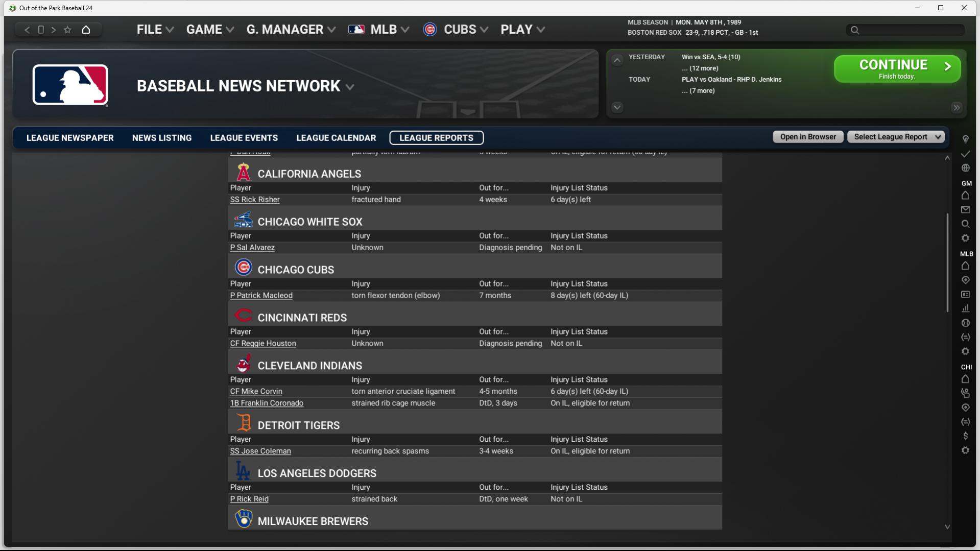Open the globe icon in right sidebar
The height and width of the screenshot is (551, 980).
965,168
